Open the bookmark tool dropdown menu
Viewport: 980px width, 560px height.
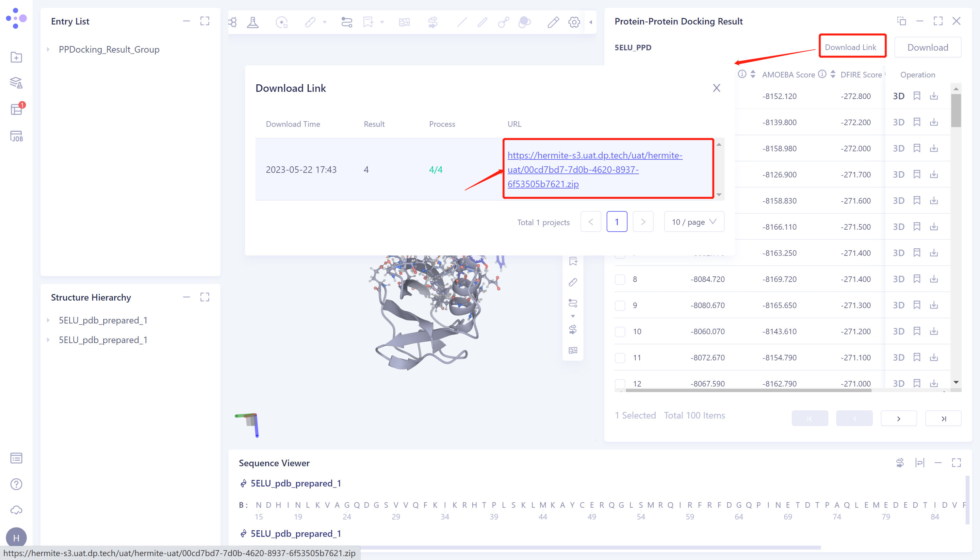click(382, 22)
